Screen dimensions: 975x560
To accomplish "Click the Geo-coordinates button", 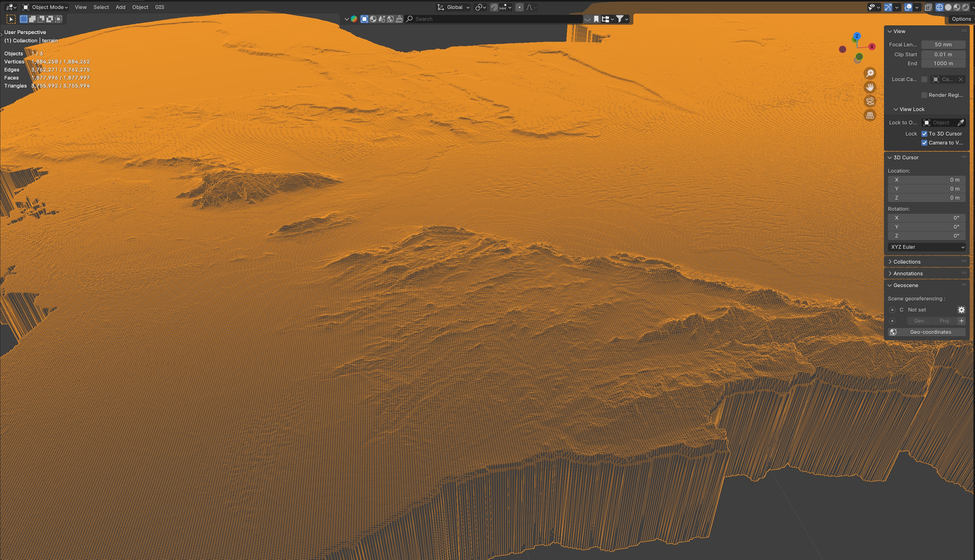I will click(x=930, y=332).
